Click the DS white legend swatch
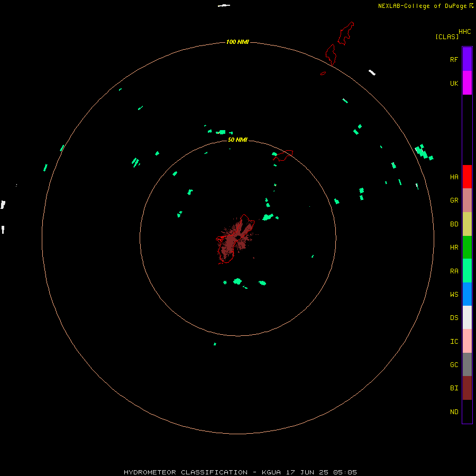Viewport: 476px width, 476px height. click(x=467, y=317)
